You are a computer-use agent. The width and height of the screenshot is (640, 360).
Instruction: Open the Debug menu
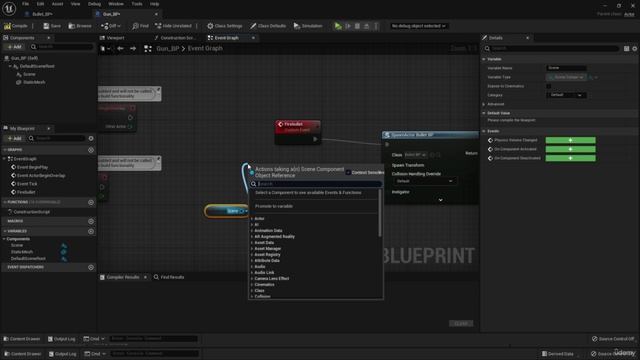[94, 4]
